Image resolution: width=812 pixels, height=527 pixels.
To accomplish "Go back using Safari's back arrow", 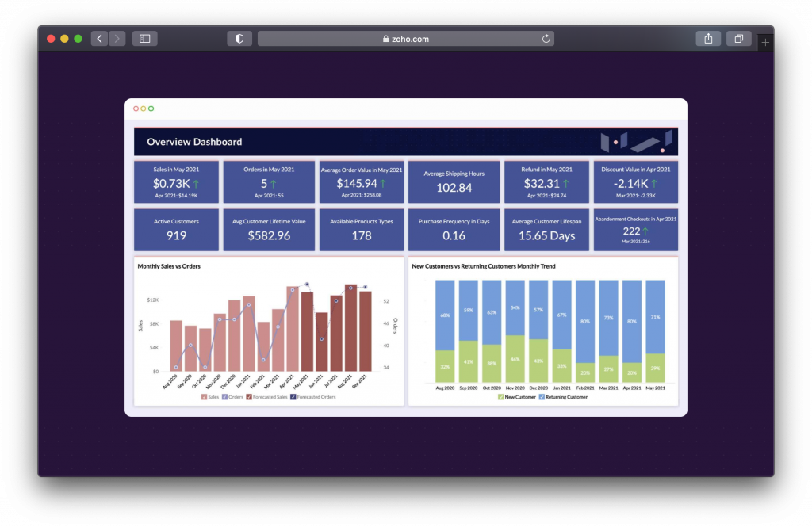I will (x=99, y=39).
